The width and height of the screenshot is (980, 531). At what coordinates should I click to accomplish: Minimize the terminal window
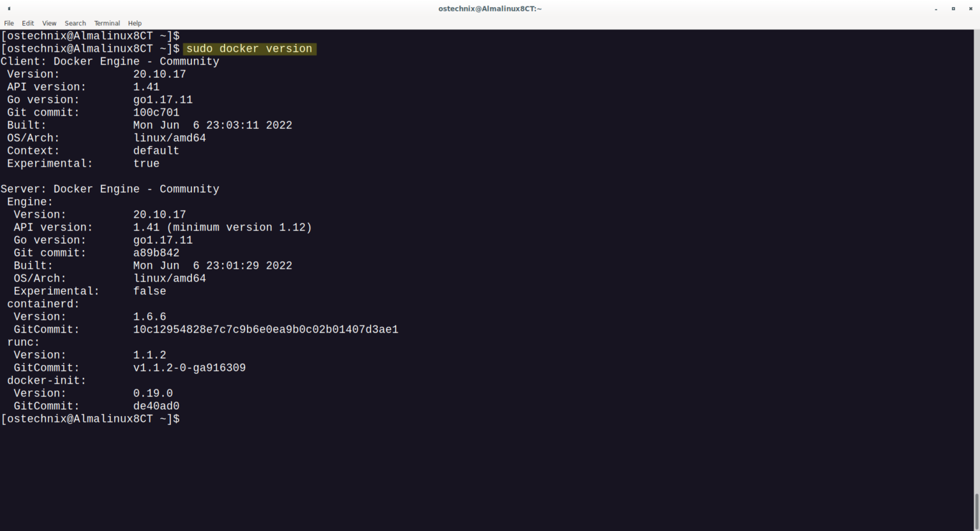click(x=936, y=9)
